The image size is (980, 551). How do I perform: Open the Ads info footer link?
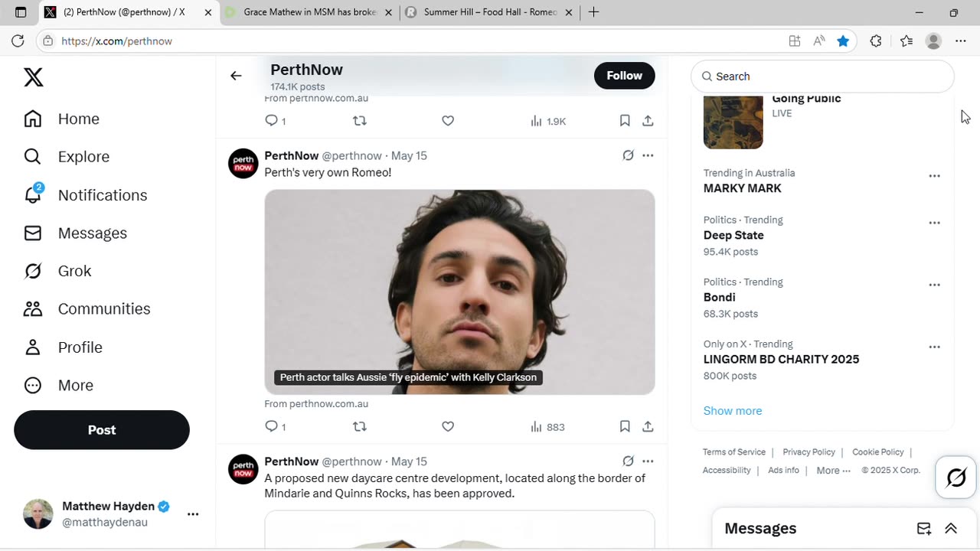(783, 471)
